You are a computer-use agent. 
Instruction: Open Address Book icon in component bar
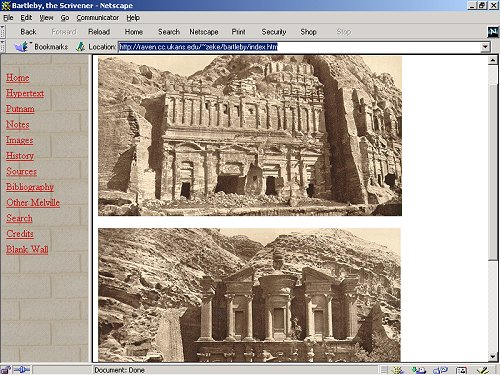pyautogui.click(x=462, y=370)
